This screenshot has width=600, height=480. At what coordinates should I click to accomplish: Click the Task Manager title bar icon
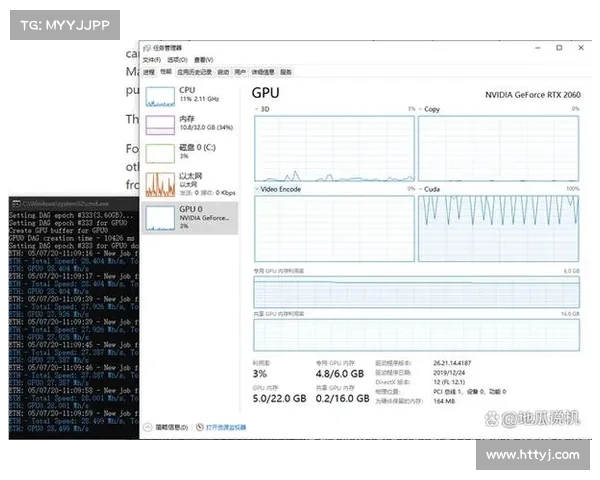(x=146, y=47)
